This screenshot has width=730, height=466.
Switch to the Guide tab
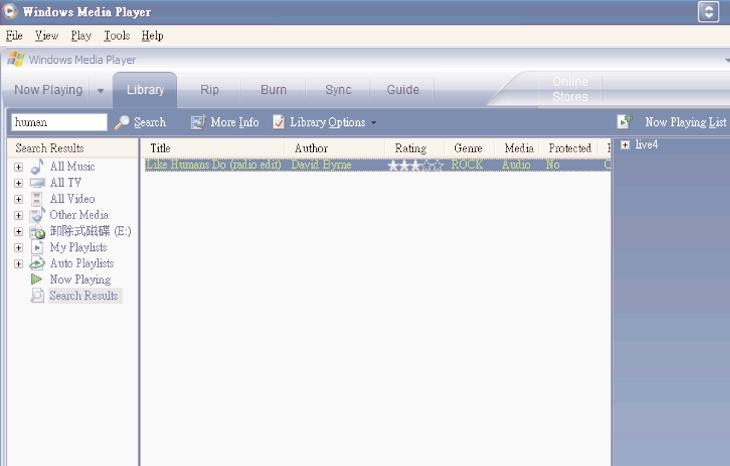[403, 90]
